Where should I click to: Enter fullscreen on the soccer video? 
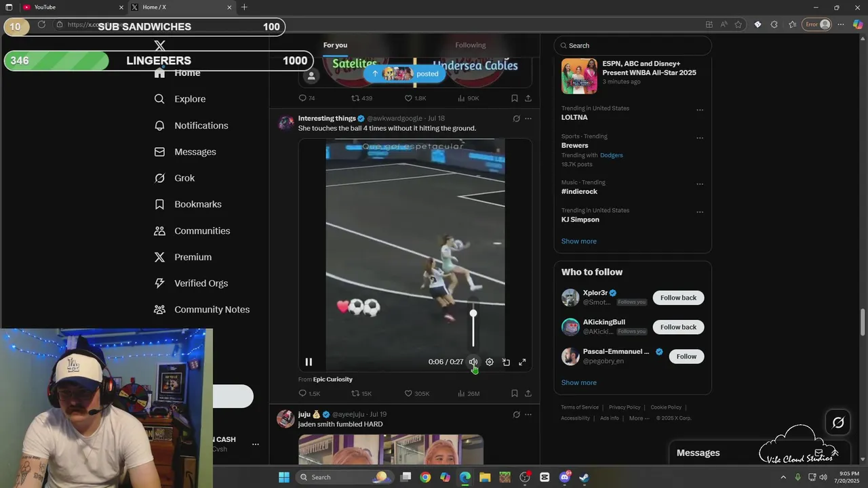522,362
